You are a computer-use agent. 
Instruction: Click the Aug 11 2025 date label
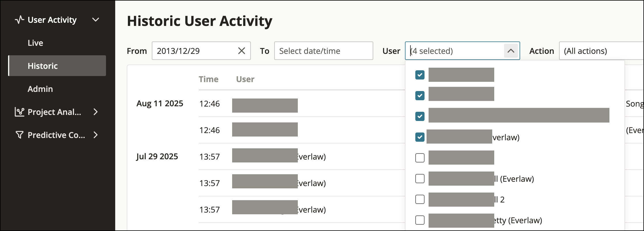pos(160,103)
